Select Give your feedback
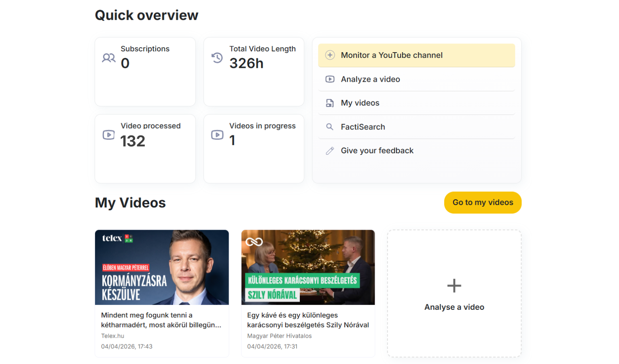 point(417,151)
